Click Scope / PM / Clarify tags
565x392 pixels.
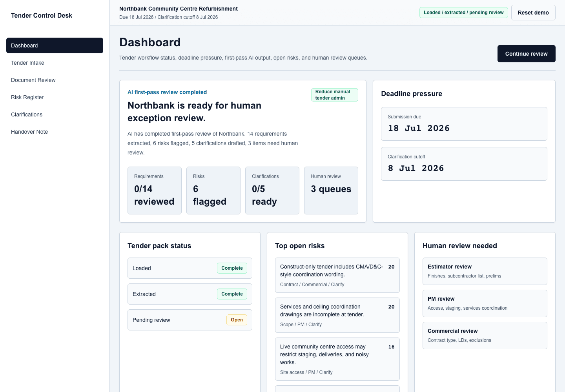click(301, 325)
